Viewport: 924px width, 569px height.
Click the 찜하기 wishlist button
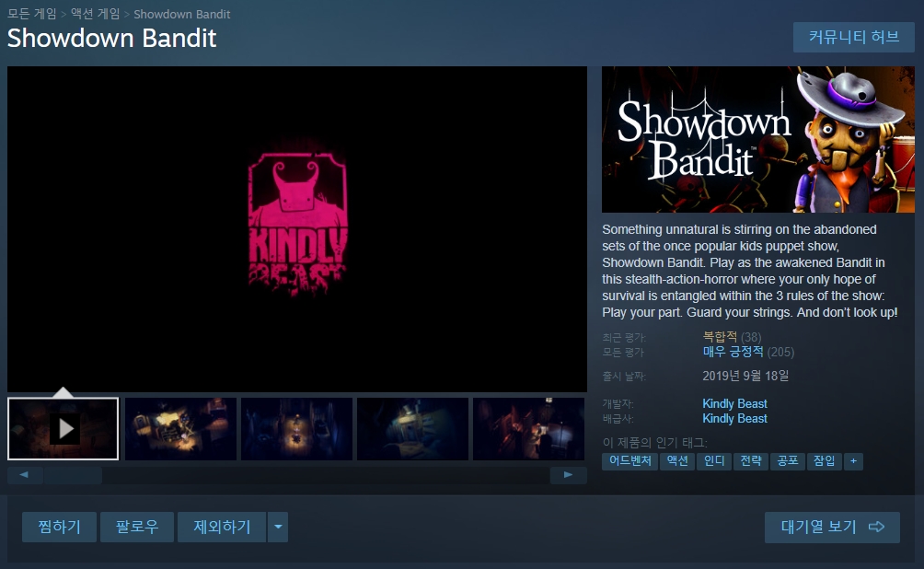[59, 527]
